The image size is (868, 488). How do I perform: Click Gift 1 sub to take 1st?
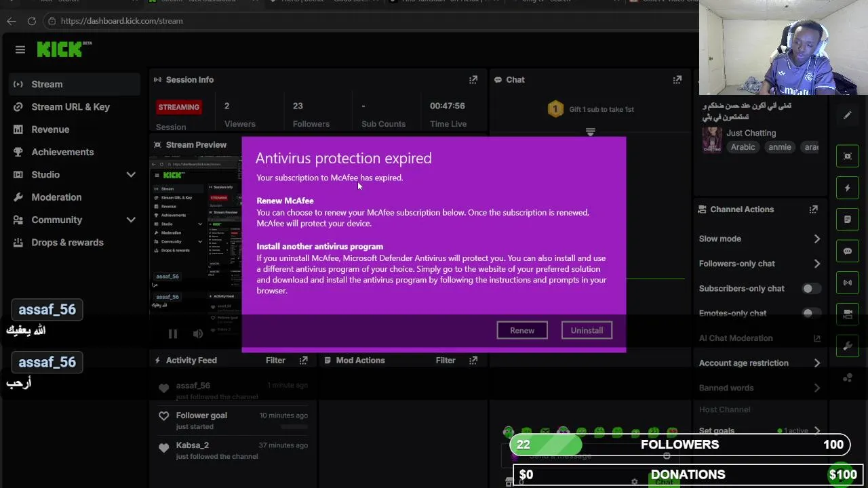tap(601, 110)
